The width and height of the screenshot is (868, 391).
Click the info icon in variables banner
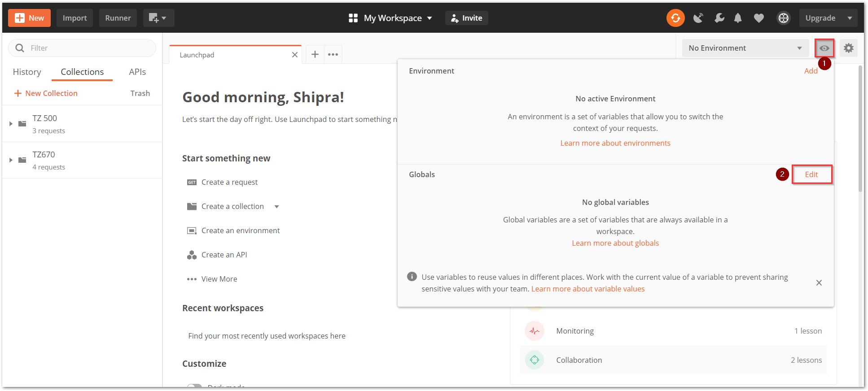(x=412, y=277)
